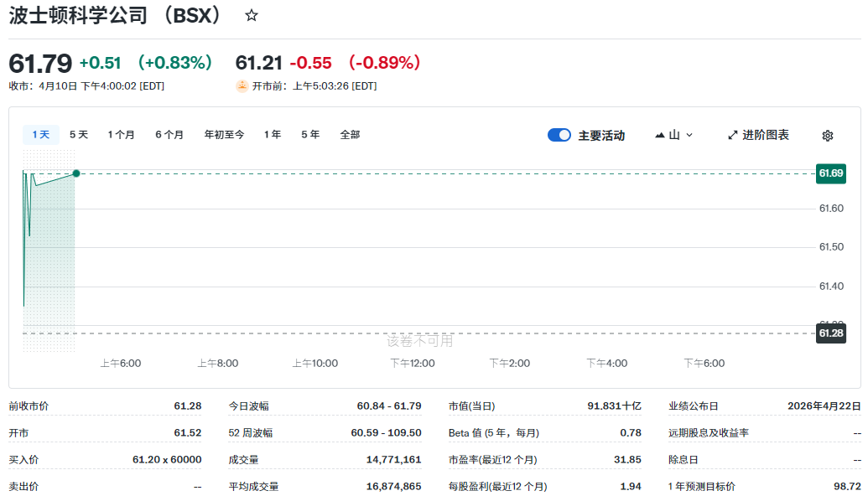Click the 61.28 previous close label
This screenshot has width=868, height=496.
click(x=830, y=333)
